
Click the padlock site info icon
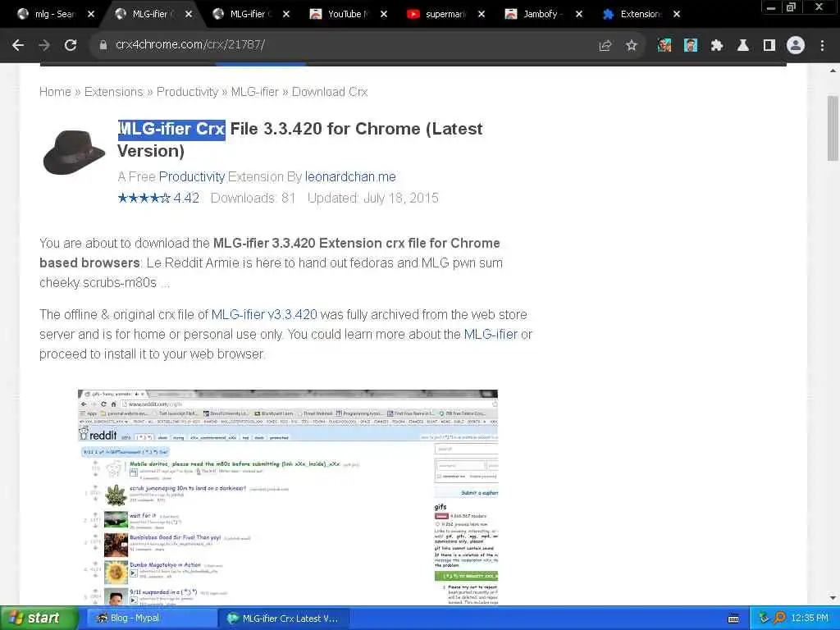103,46
